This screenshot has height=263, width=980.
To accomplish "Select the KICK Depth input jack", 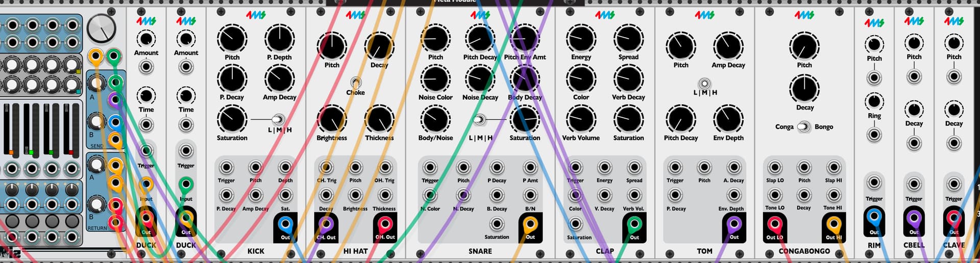I will pyautogui.click(x=285, y=167).
